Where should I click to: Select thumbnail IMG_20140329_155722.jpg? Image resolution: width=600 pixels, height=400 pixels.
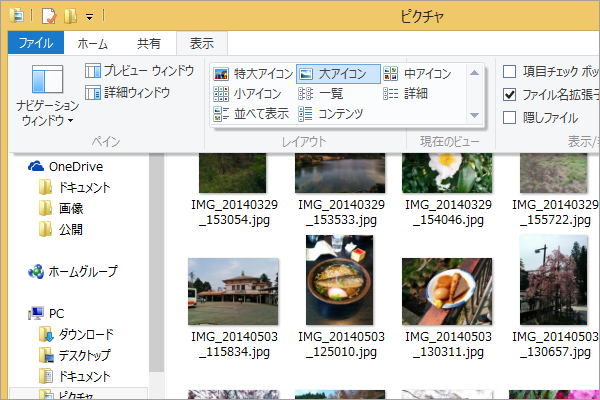(553, 173)
